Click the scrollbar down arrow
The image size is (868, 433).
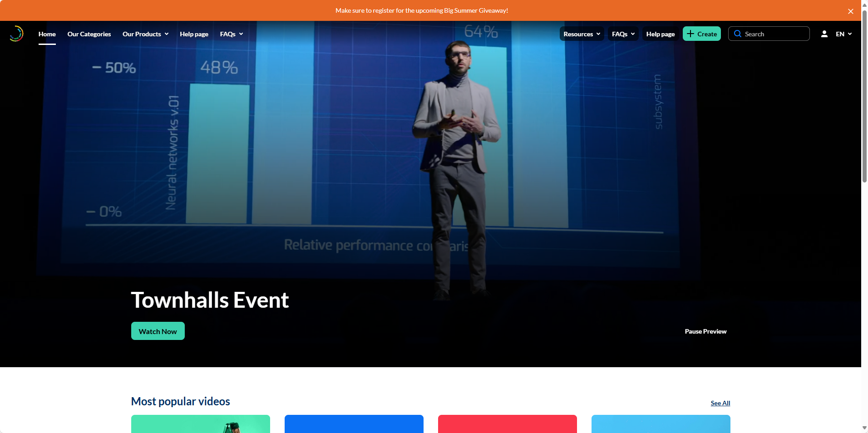pos(864,428)
